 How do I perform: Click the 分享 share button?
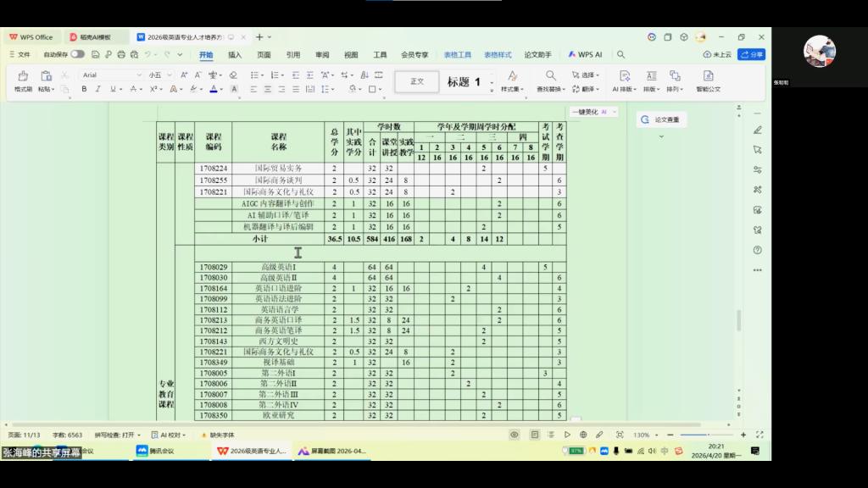pos(751,54)
